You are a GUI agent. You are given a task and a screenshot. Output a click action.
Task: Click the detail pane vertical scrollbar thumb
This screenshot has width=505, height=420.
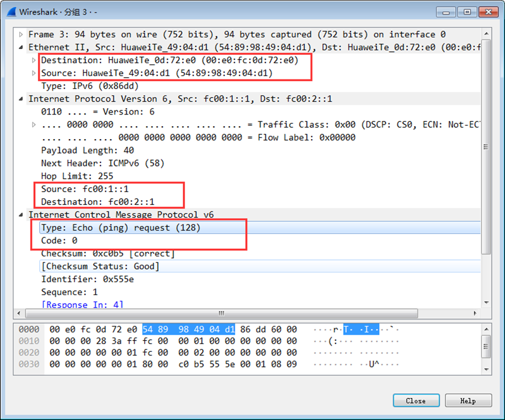486,147
